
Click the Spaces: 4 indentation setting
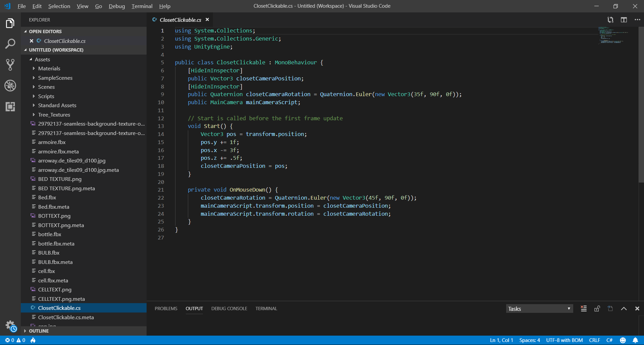[529, 340]
